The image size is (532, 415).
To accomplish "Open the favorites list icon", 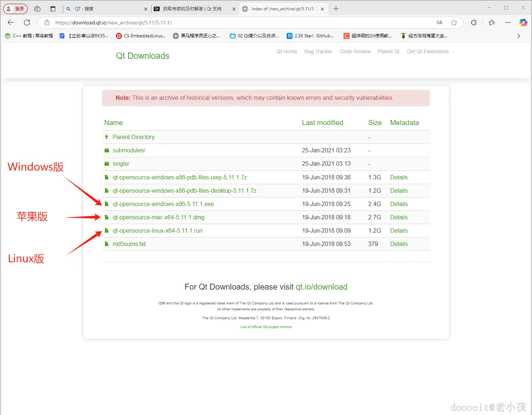I will 492,23.
